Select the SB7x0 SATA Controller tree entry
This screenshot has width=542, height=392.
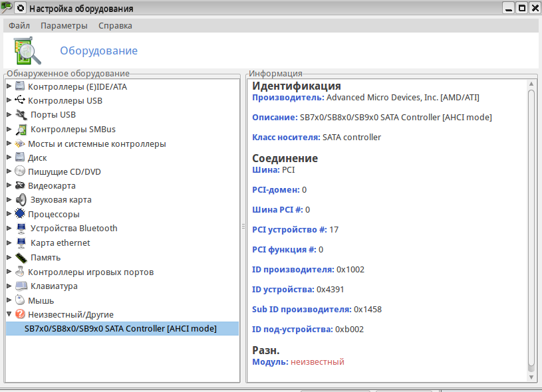tap(120, 328)
